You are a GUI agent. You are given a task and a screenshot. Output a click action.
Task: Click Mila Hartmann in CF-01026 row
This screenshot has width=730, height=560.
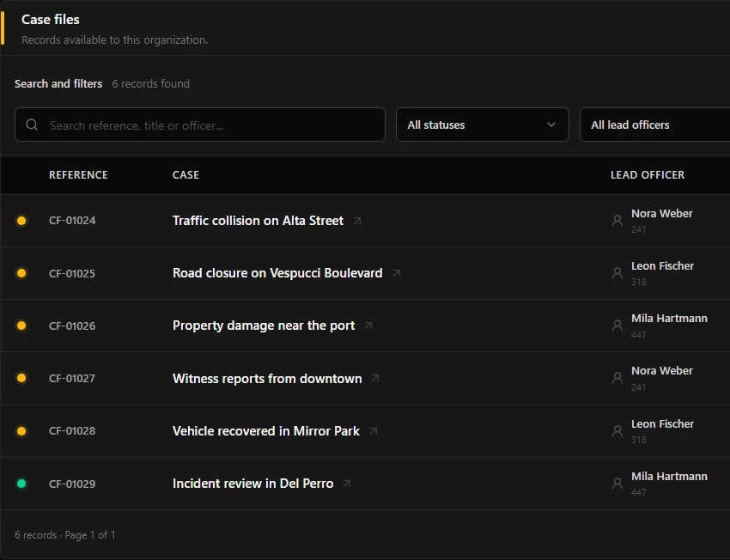670,319
